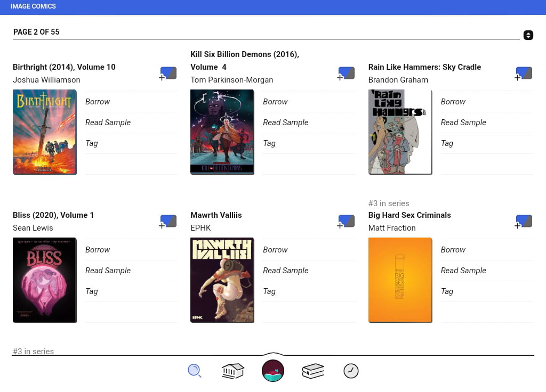Screen dimensions: 546x392
Task: Add Big Hard Sex Criminals with plus-card icon
Action: [x=524, y=222]
